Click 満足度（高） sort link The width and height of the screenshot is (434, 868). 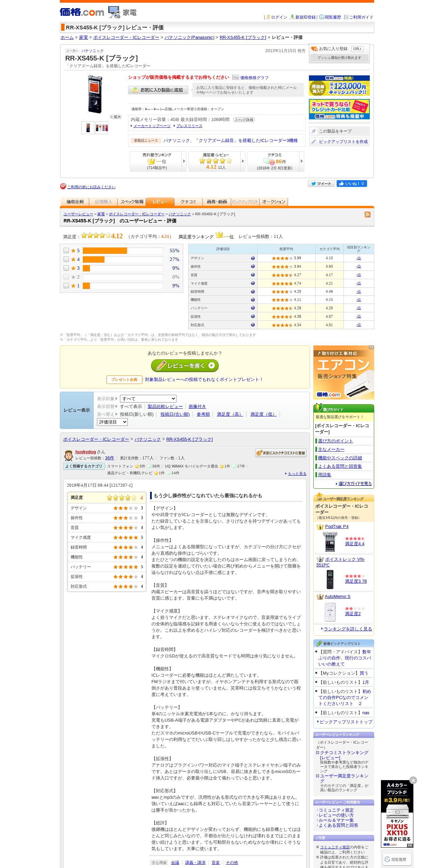click(x=230, y=414)
